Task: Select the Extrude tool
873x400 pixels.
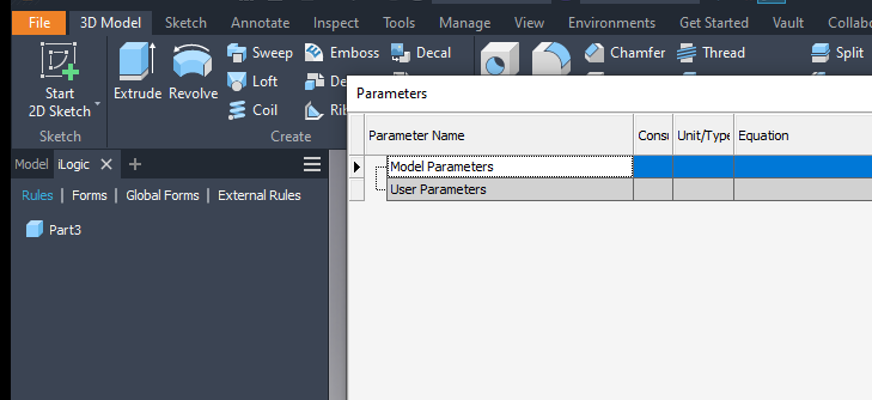Action: click(138, 71)
